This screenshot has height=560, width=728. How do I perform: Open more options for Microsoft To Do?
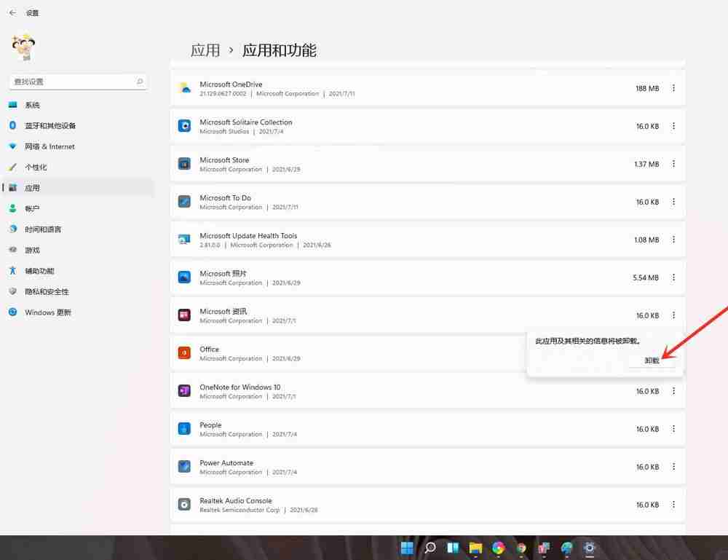(x=673, y=202)
